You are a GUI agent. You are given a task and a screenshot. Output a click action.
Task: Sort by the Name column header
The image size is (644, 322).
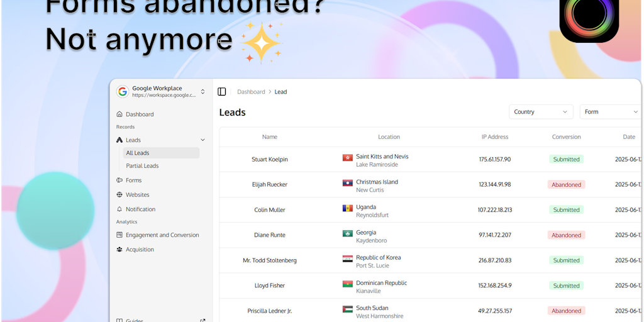click(270, 136)
